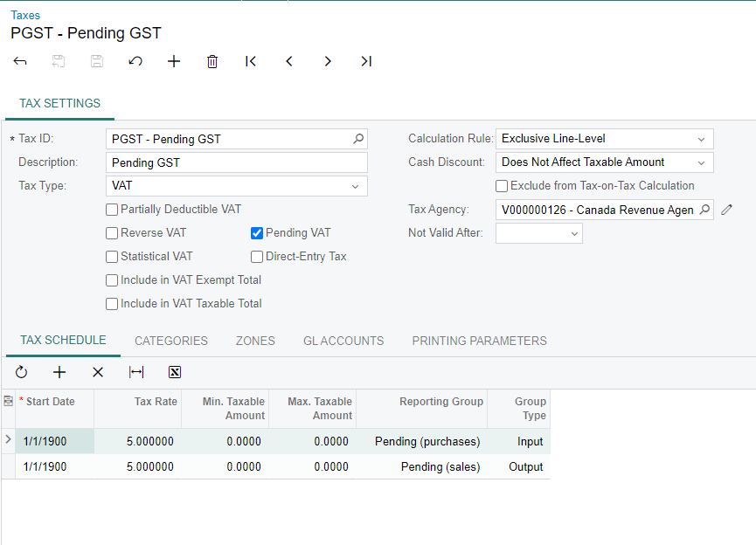Click into the Tax ID field

pos(236,139)
